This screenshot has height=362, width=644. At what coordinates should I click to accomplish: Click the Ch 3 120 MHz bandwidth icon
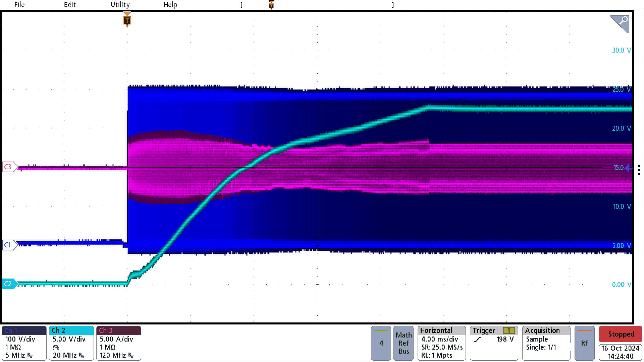[131, 355]
